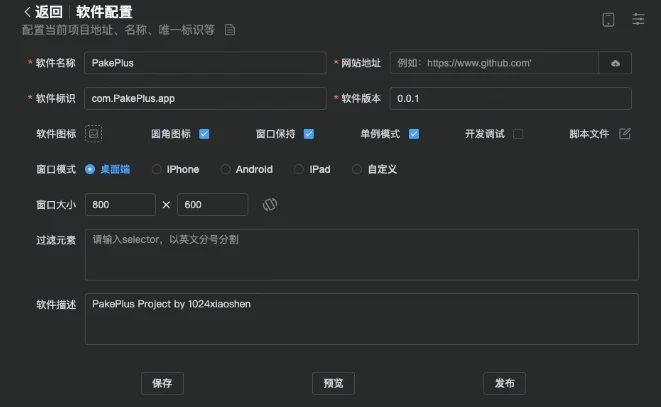This screenshot has height=407, width=661.
Task: Click the swap window size icon
Action: (x=269, y=204)
